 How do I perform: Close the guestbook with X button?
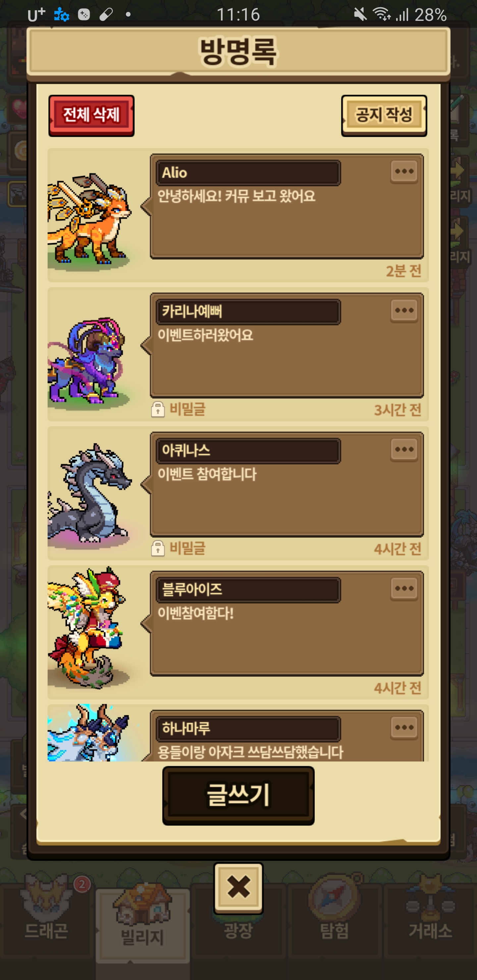coord(238,888)
